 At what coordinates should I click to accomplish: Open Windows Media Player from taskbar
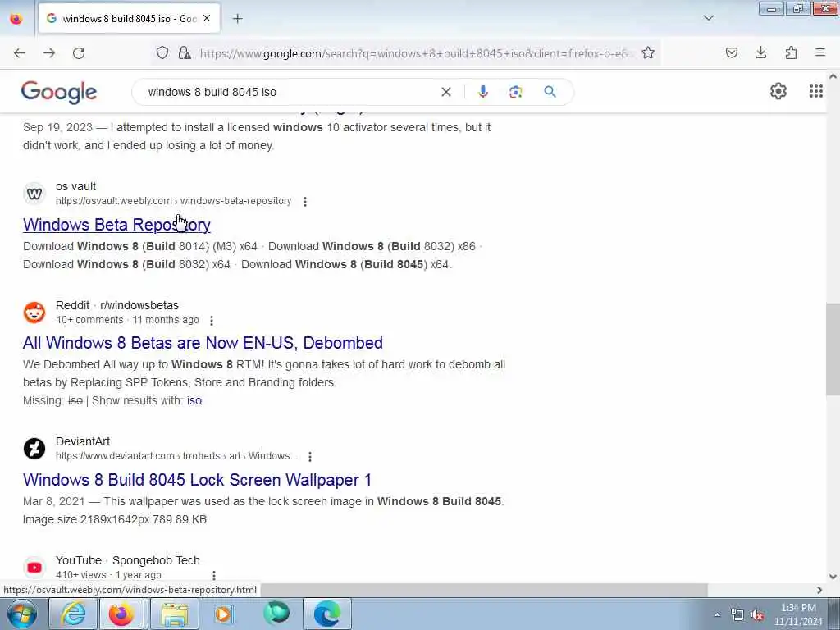tap(223, 614)
